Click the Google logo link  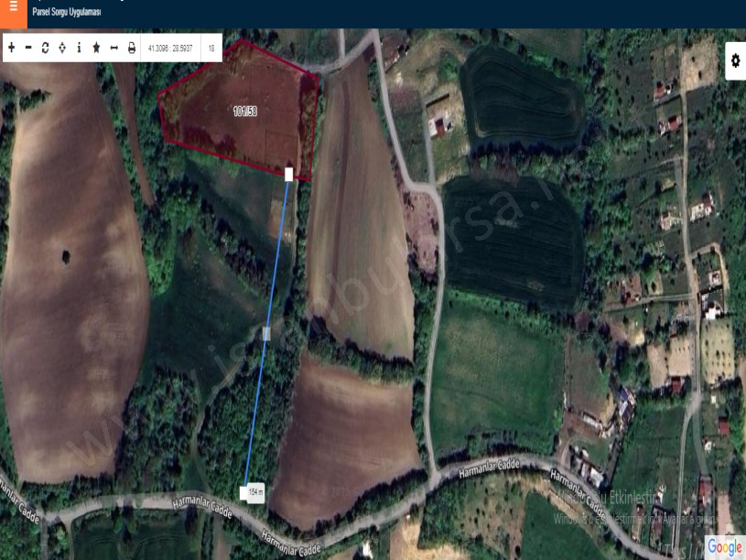point(724,546)
